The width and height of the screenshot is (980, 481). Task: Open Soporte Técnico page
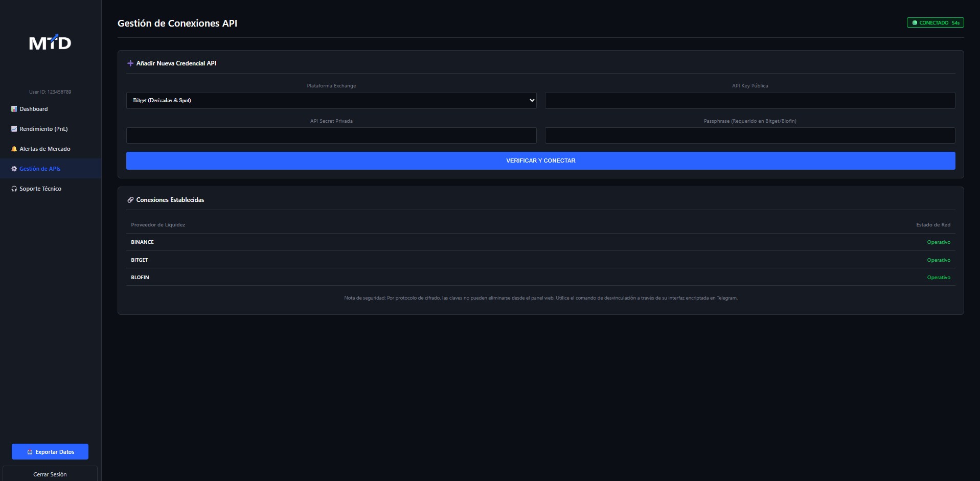(x=40, y=189)
